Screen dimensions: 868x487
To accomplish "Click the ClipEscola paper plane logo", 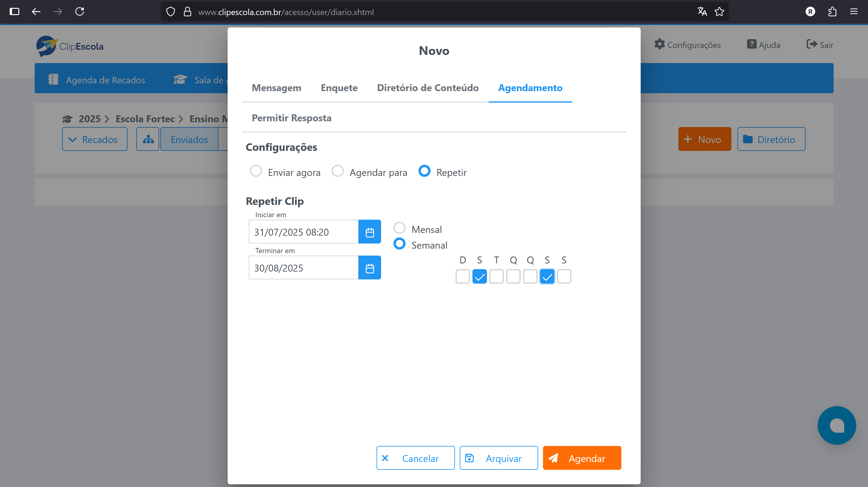I will tap(47, 46).
